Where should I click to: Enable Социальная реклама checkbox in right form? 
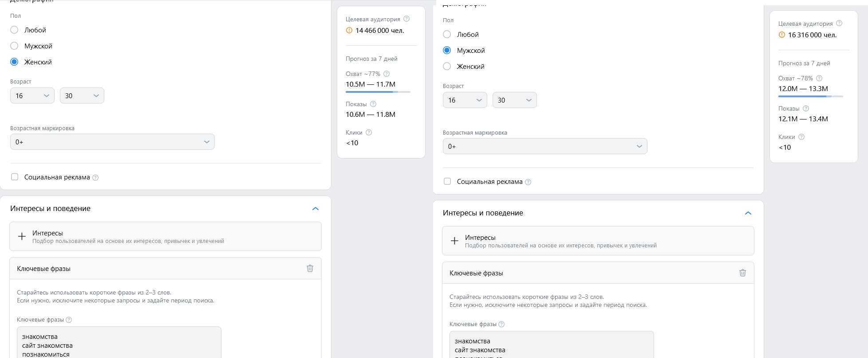click(x=447, y=181)
